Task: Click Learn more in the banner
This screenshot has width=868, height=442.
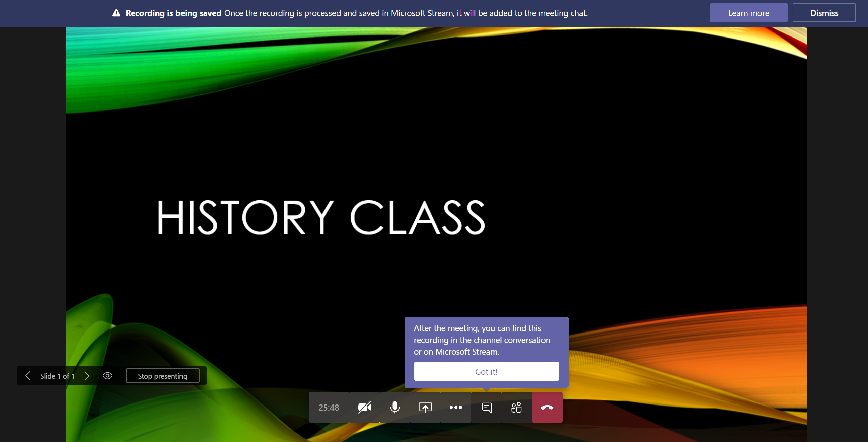Action: point(748,13)
